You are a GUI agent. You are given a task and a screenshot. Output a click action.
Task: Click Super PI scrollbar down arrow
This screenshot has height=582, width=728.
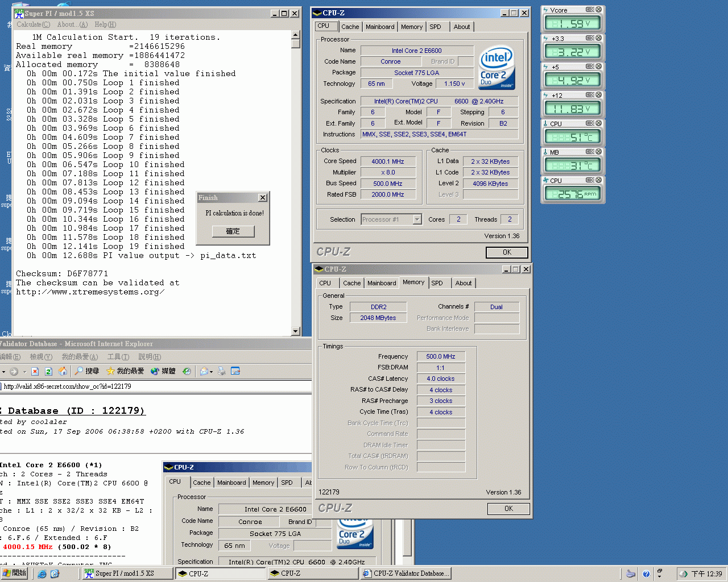point(296,331)
